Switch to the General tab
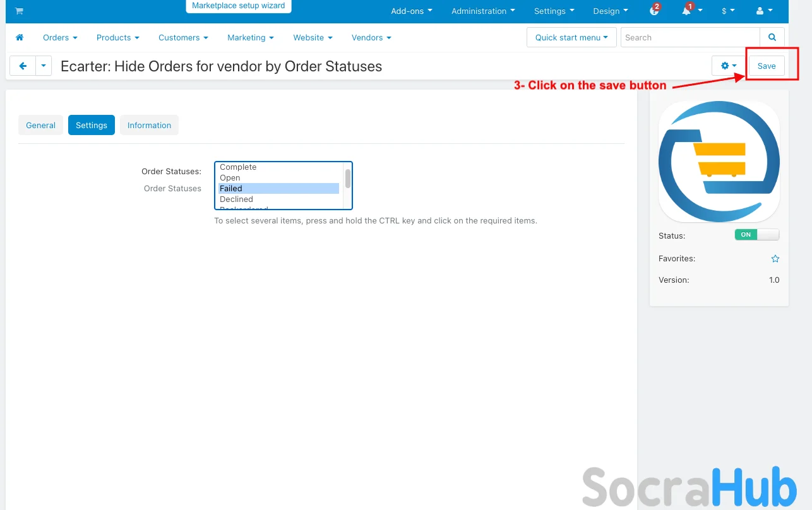812x510 pixels. click(41, 125)
